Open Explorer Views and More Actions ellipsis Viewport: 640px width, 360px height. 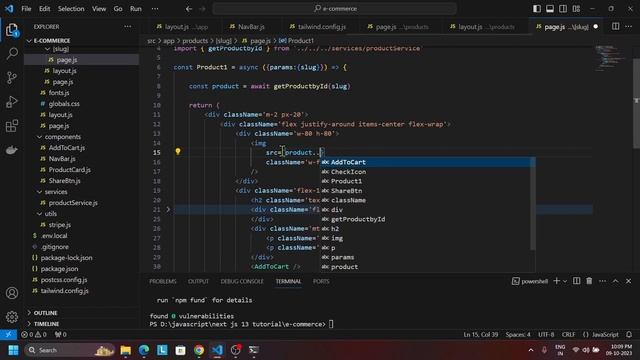128,27
